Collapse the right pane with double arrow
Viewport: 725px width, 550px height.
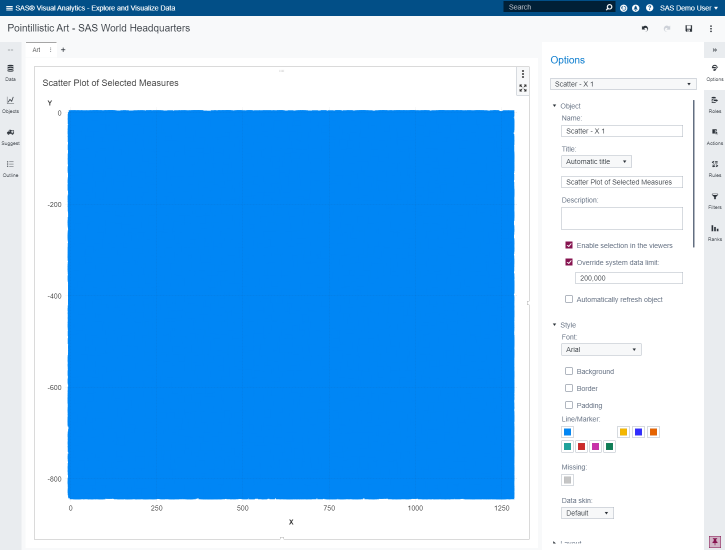pos(714,50)
